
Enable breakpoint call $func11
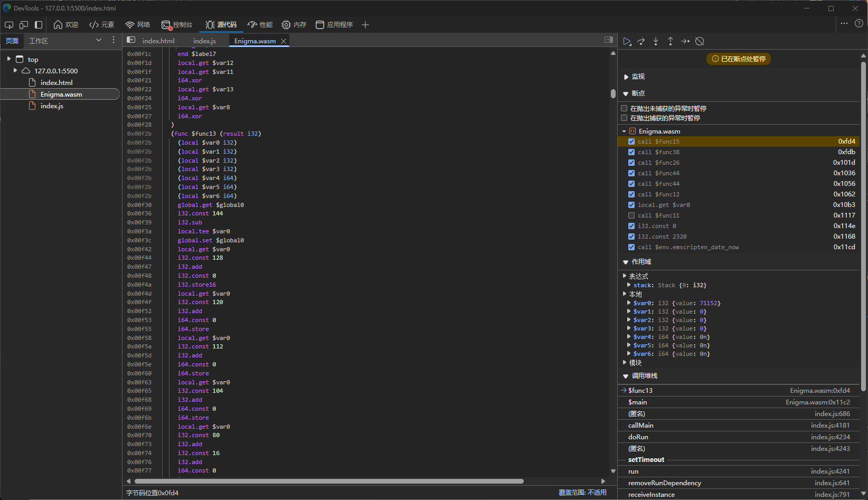click(x=631, y=215)
